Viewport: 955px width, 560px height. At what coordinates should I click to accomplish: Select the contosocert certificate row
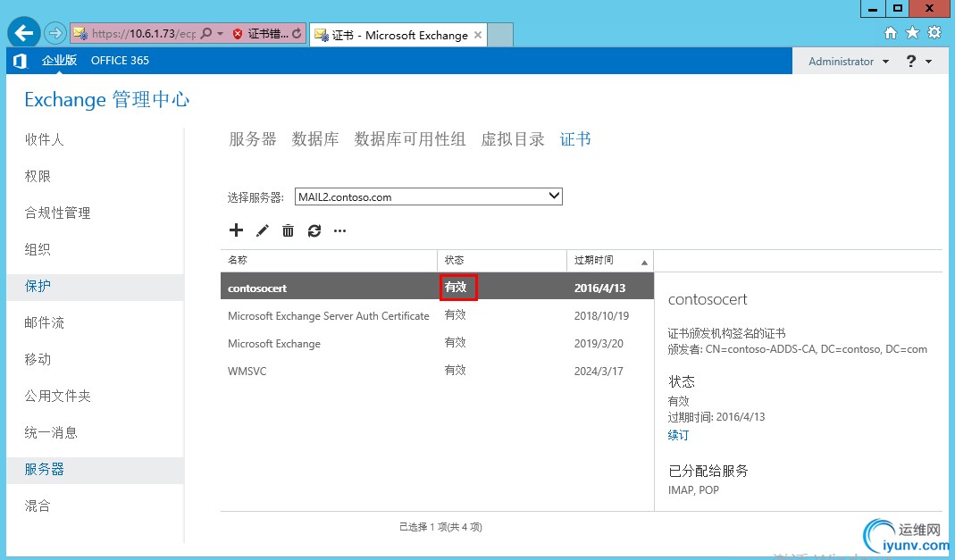point(437,286)
